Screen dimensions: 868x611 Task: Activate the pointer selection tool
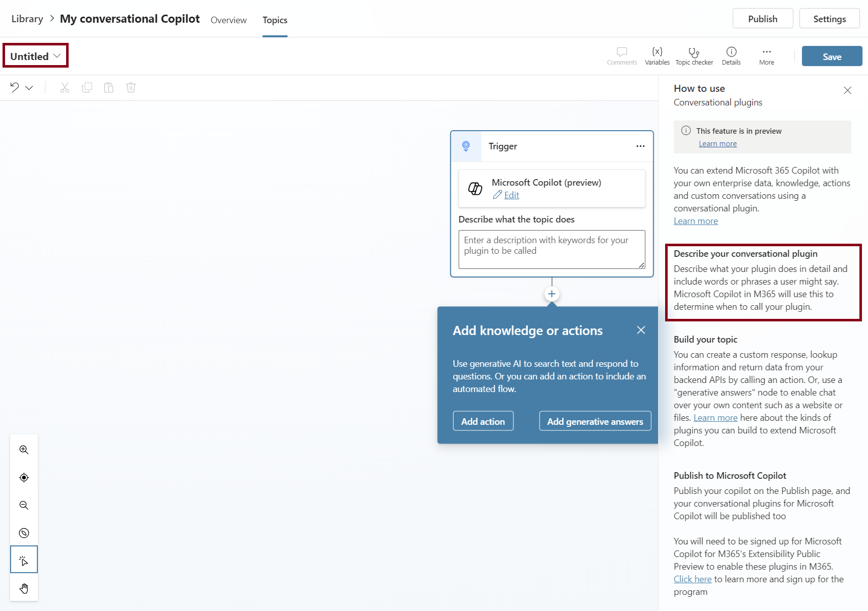coord(24,560)
